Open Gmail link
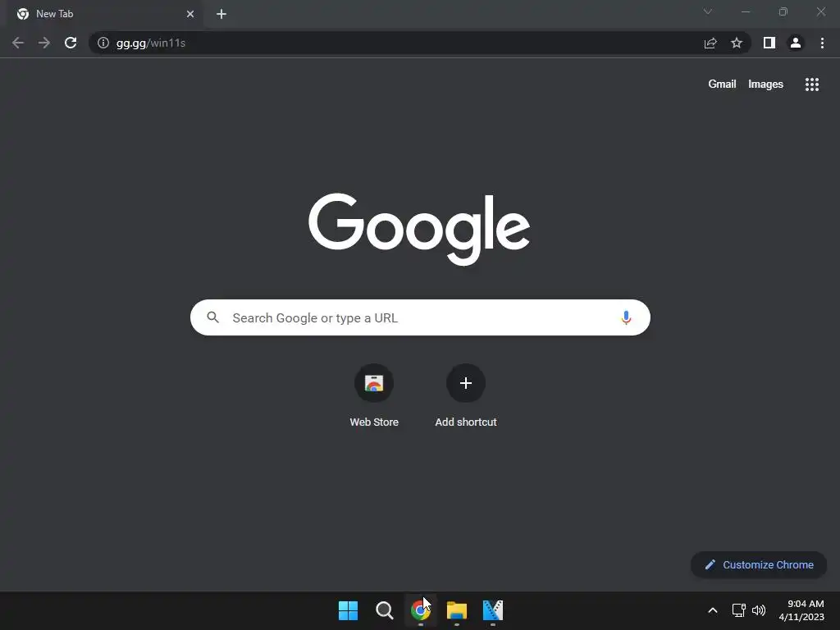 722,84
